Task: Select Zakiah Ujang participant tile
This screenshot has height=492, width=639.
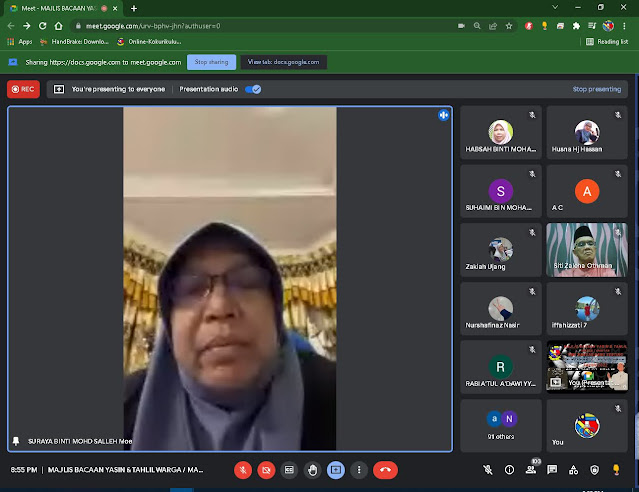Action: pyautogui.click(x=501, y=250)
